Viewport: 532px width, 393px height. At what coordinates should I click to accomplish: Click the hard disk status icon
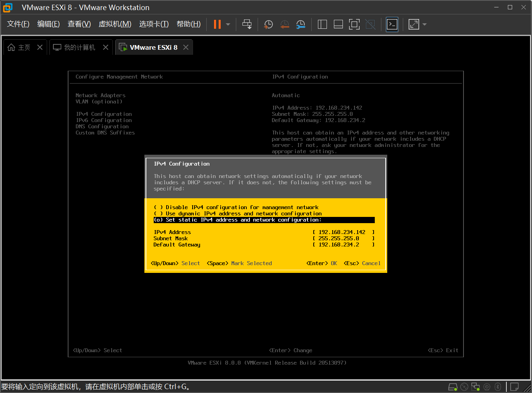(453, 387)
